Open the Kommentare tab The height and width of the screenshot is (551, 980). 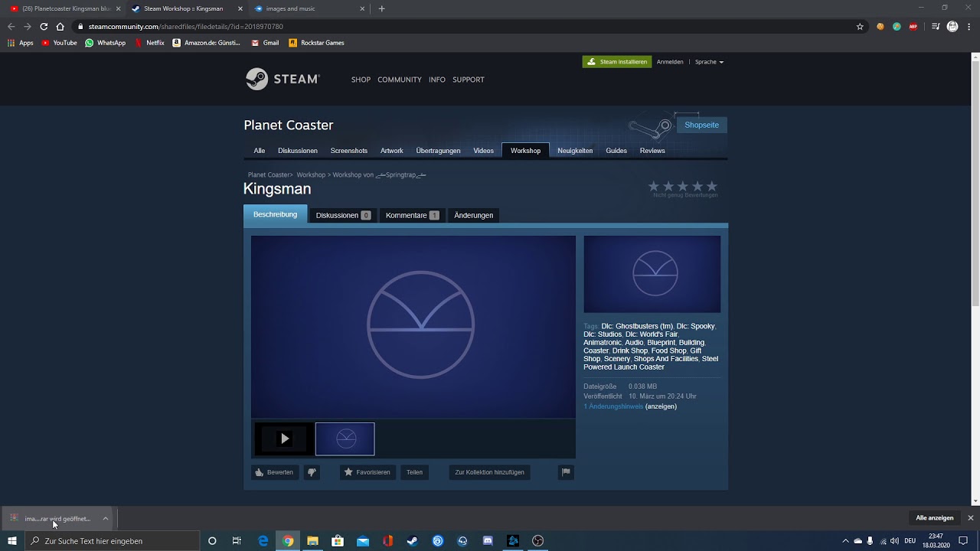[x=412, y=215]
